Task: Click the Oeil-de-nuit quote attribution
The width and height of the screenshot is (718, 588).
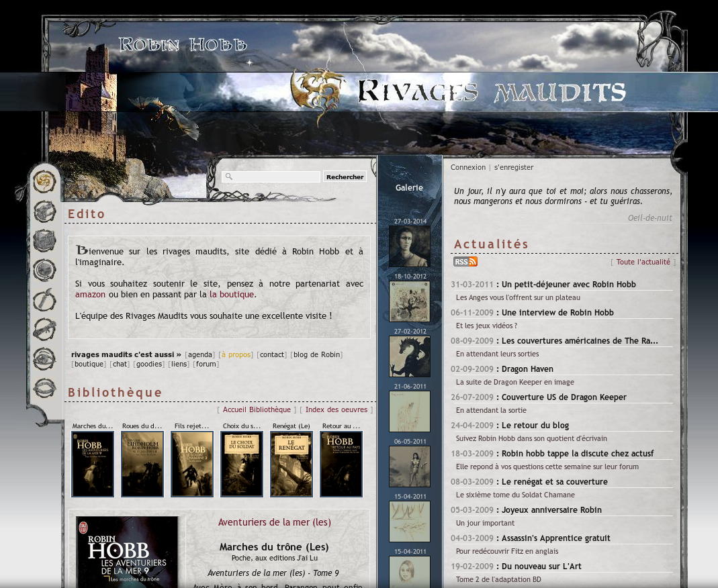Action: [x=649, y=217]
